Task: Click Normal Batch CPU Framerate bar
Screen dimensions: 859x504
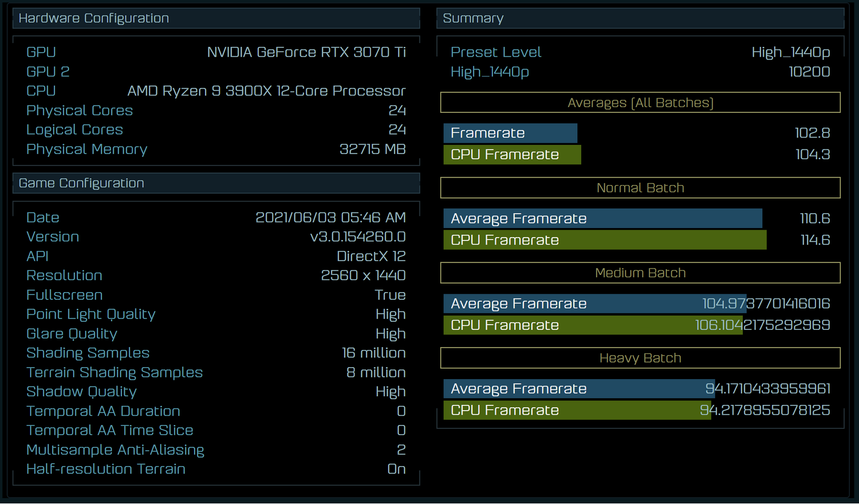Action: [605, 240]
